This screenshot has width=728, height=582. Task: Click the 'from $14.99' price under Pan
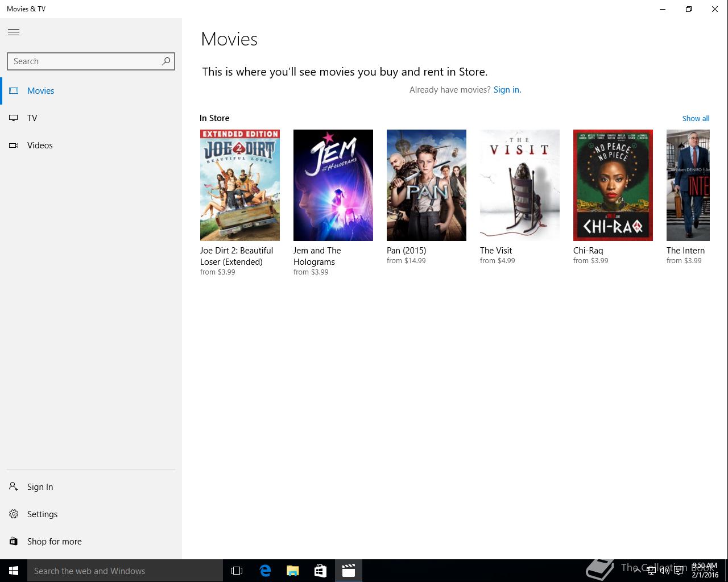point(406,261)
